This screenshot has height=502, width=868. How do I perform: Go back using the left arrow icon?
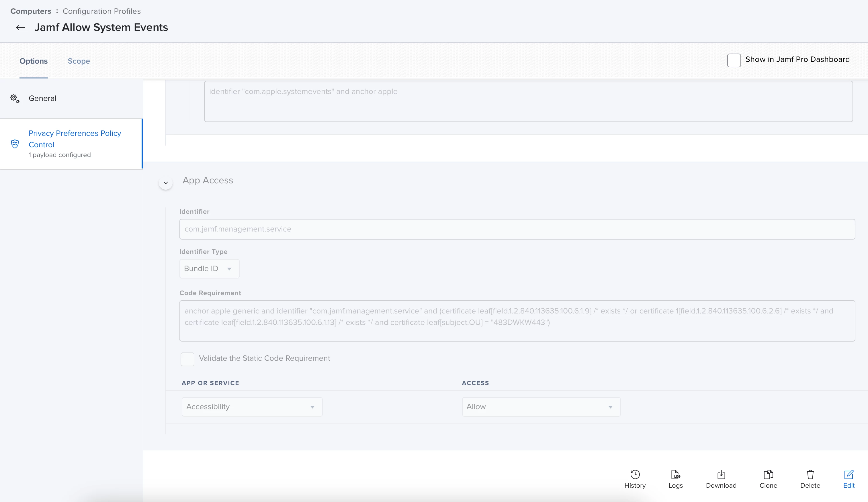(21, 28)
